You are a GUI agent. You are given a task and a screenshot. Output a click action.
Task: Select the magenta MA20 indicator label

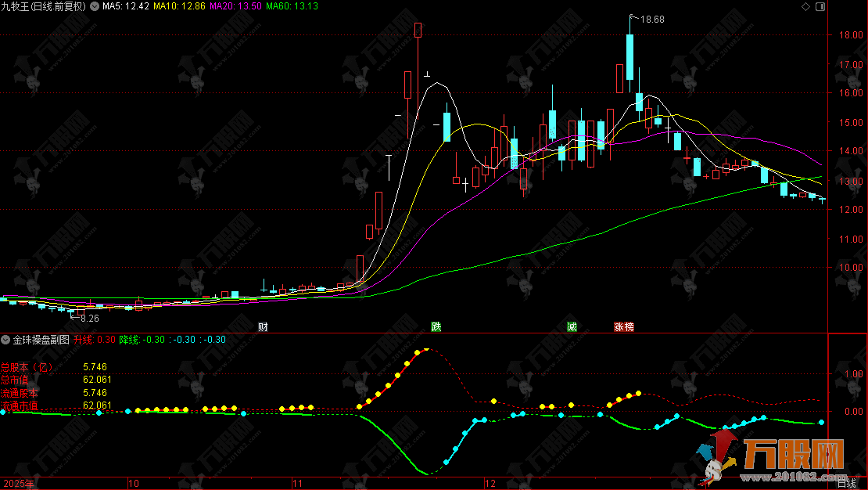click(x=236, y=6)
